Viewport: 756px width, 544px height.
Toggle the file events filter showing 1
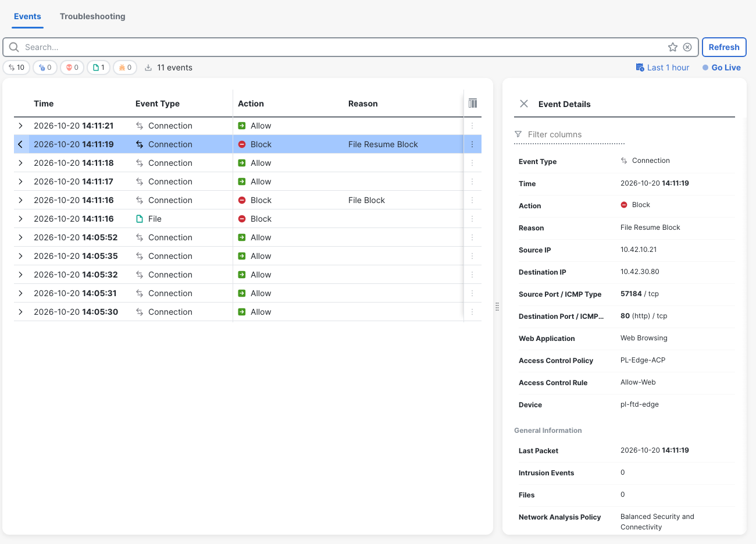(99, 67)
